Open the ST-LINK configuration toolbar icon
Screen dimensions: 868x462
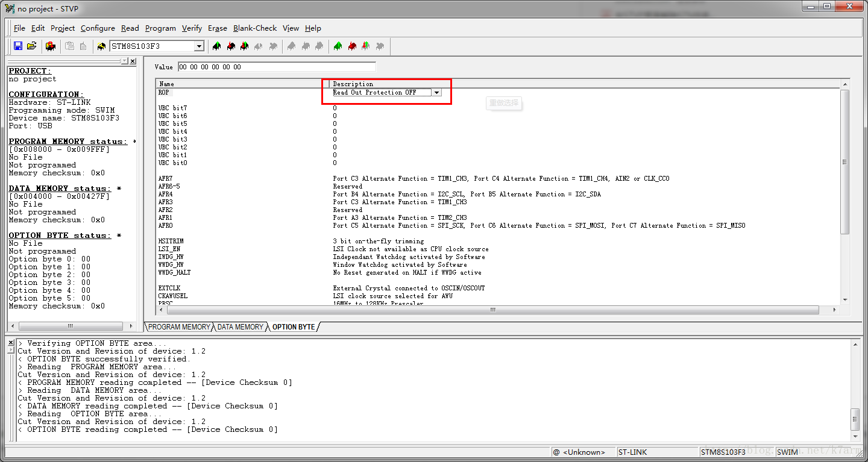pos(51,46)
